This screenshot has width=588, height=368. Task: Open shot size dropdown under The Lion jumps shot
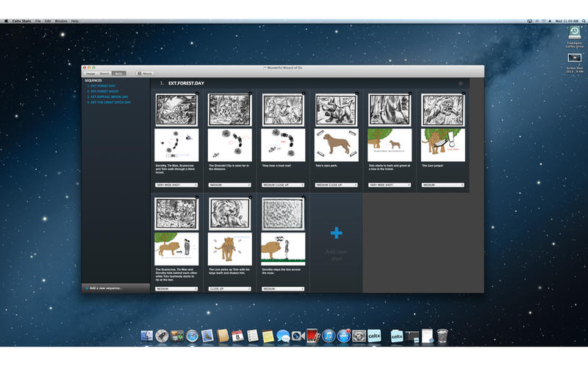point(442,185)
